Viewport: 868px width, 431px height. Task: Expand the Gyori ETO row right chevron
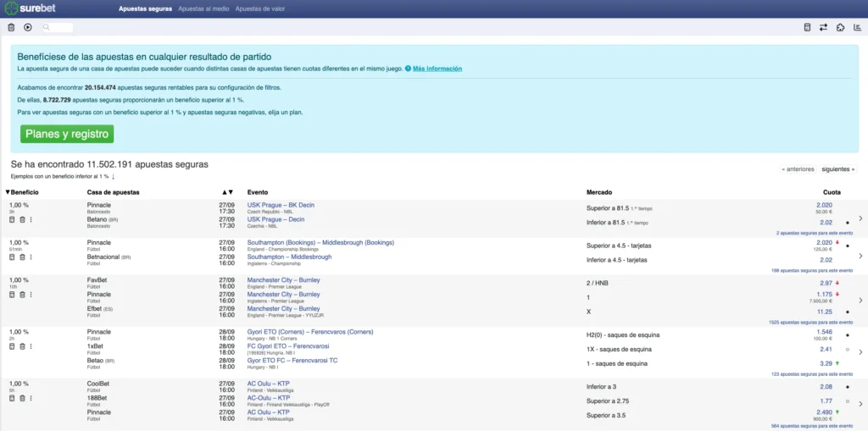(x=860, y=352)
